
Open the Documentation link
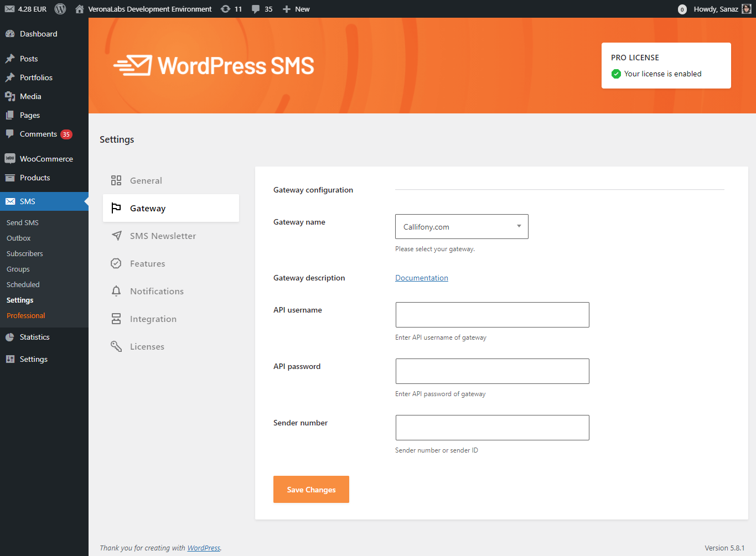(422, 278)
